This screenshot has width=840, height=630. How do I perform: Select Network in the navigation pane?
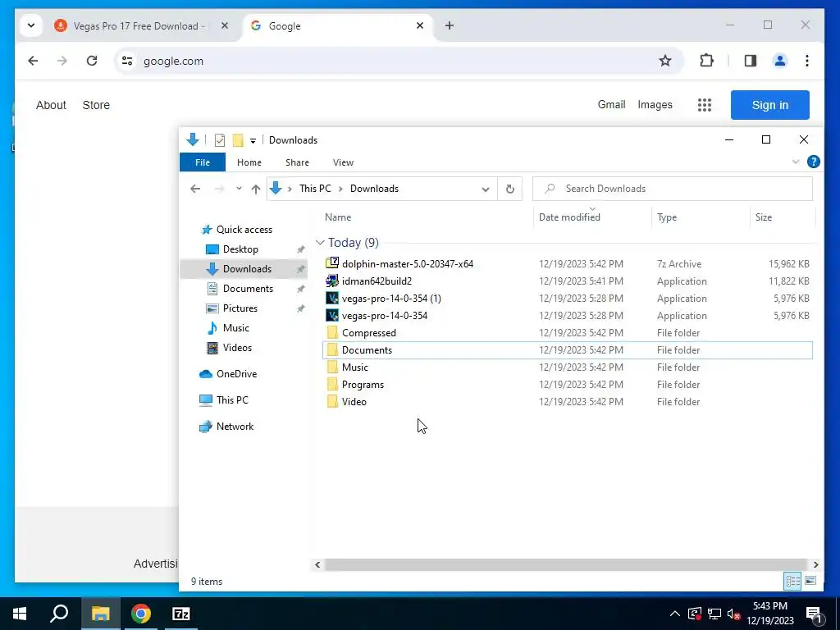[x=235, y=427]
